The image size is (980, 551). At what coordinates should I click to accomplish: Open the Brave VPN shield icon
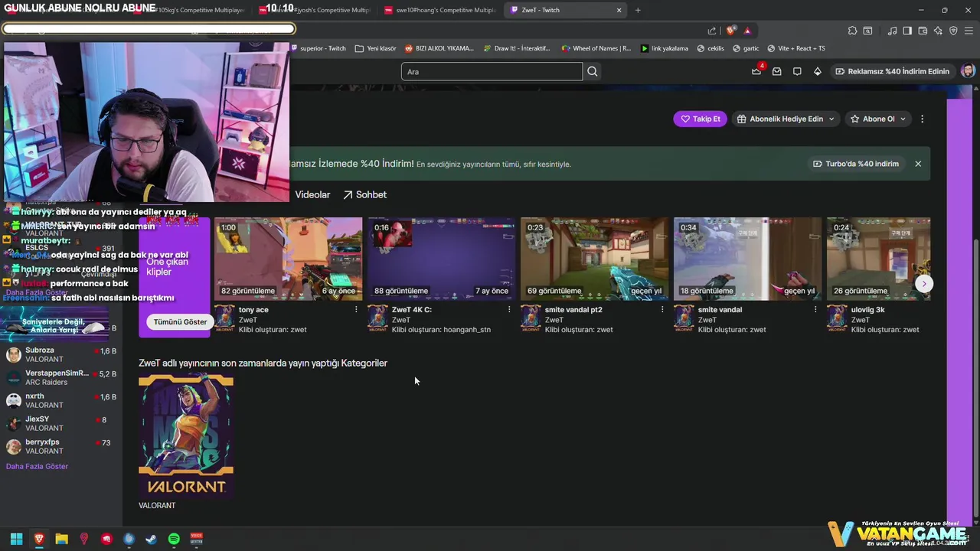click(x=953, y=31)
